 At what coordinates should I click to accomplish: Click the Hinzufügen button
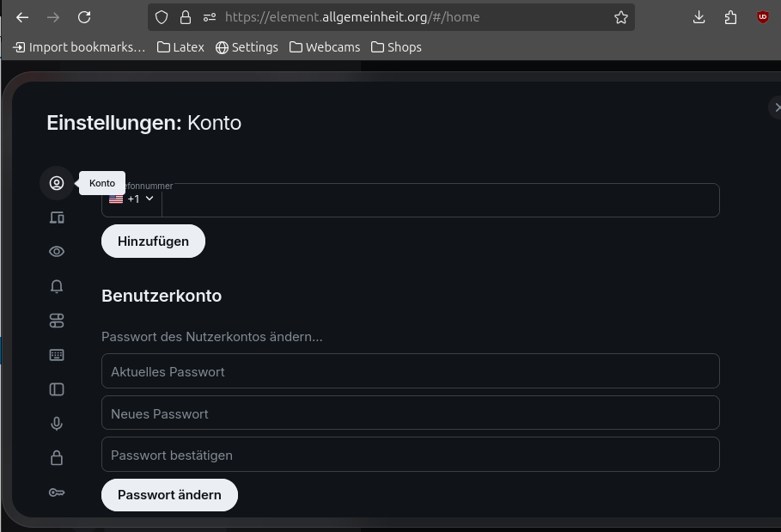(x=153, y=242)
